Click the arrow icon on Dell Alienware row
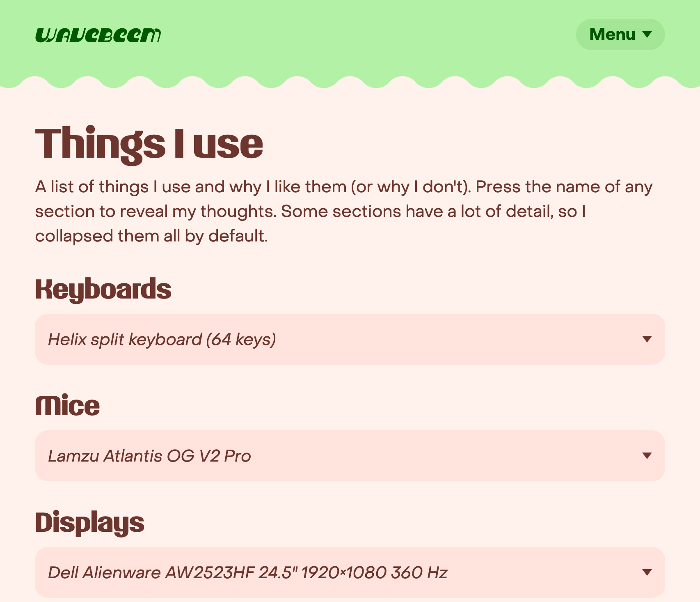Image resolution: width=700 pixels, height=602 pixels. tap(647, 572)
